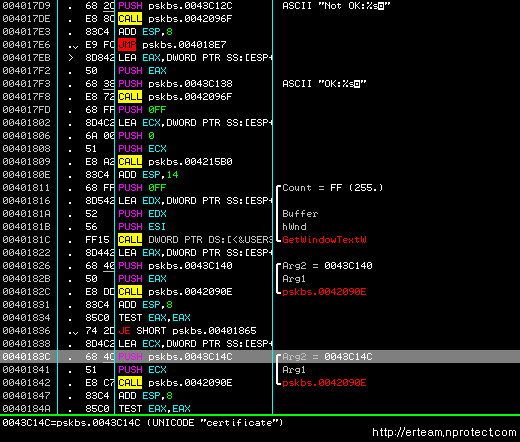Click the jump arrow marker at 004017EB

70,58
